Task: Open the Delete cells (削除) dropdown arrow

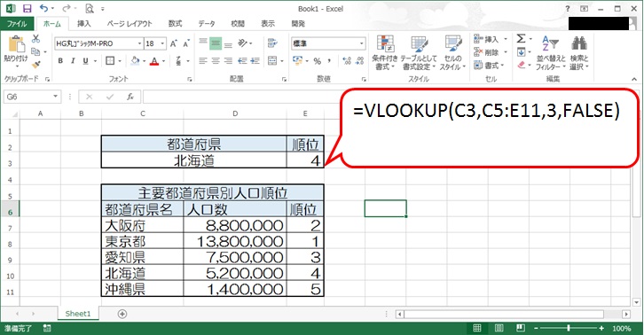Action: pyautogui.click(x=506, y=52)
